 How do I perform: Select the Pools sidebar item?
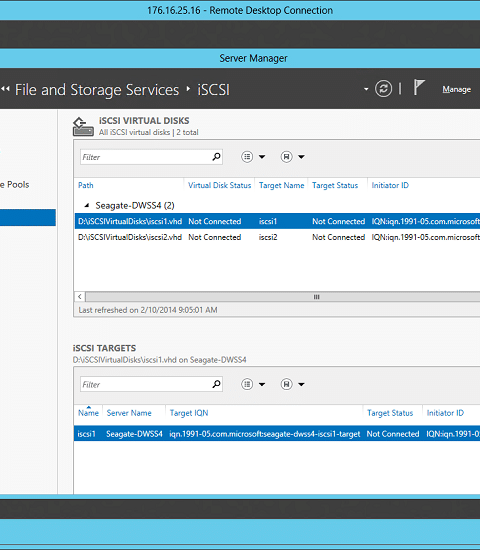click(x=15, y=185)
